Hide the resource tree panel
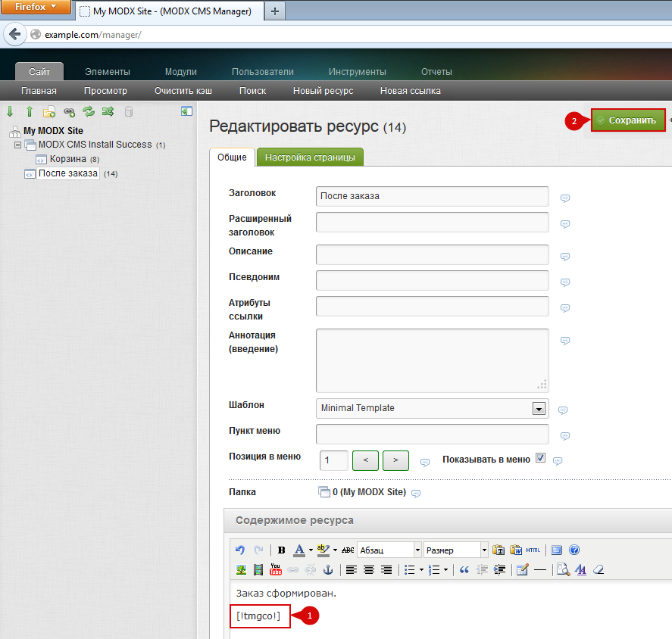The height and width of the screenshot is (639, 672). coord(186,111)
